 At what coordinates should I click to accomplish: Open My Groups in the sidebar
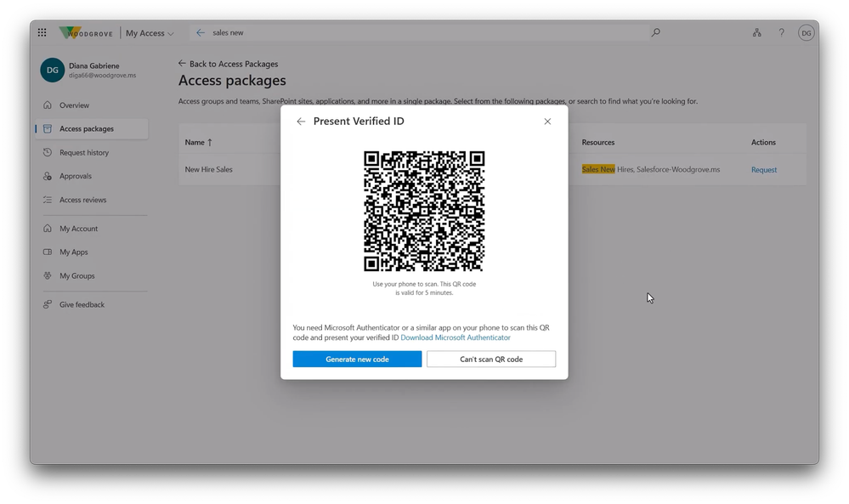(92, 275)
